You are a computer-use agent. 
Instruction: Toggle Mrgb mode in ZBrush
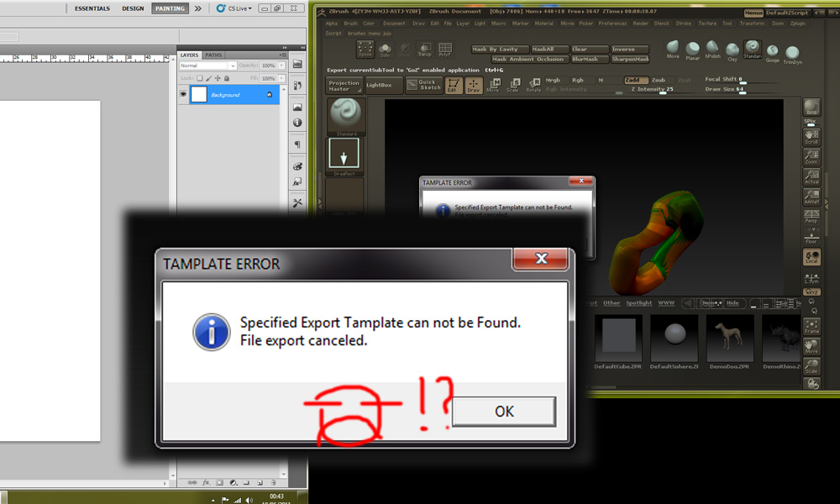pyautogui.click(x=553, y=80)
